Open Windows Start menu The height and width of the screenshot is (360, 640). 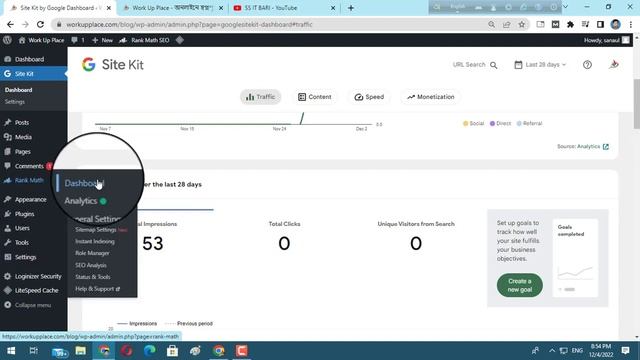(x=11, y=351)
